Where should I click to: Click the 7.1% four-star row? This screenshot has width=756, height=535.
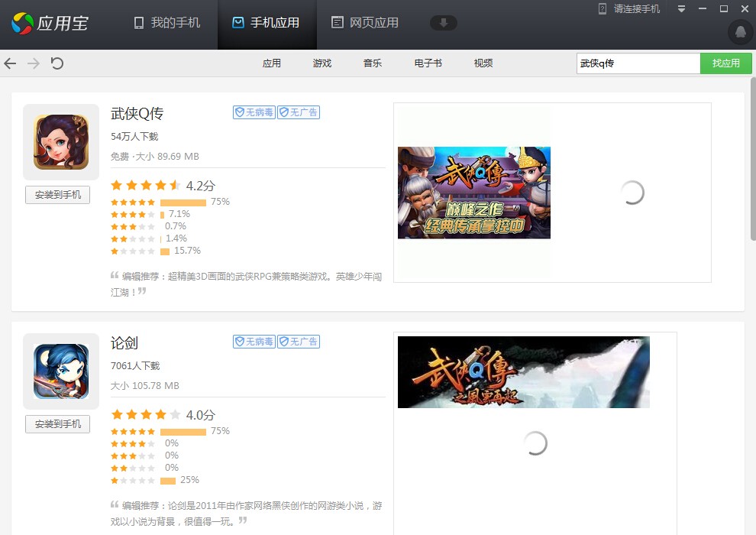151,214
